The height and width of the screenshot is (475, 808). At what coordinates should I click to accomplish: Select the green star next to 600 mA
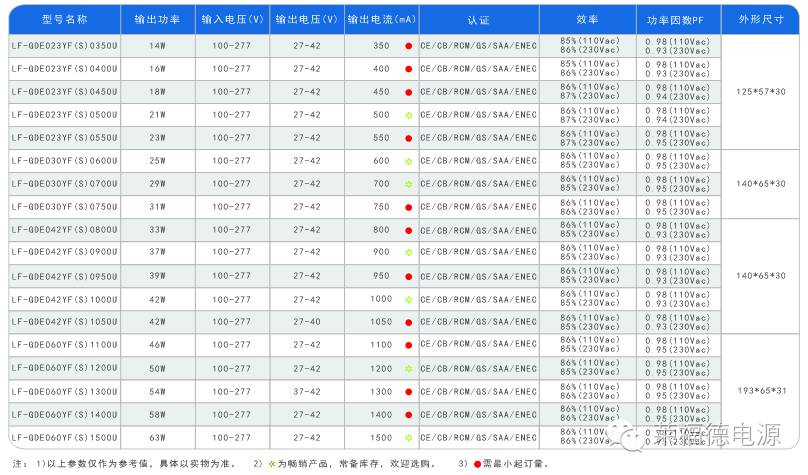[409, 161]
